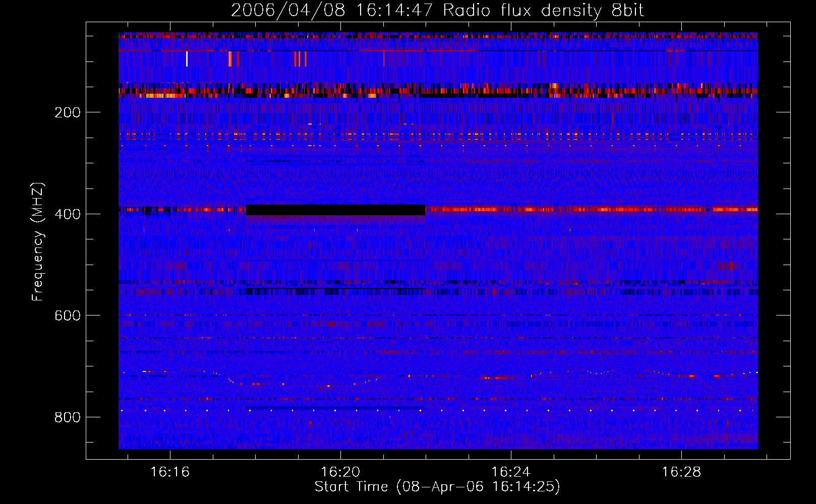Click the 600 frequency tick label
This screenshot has width=816, height=504.
pos(68,316)
